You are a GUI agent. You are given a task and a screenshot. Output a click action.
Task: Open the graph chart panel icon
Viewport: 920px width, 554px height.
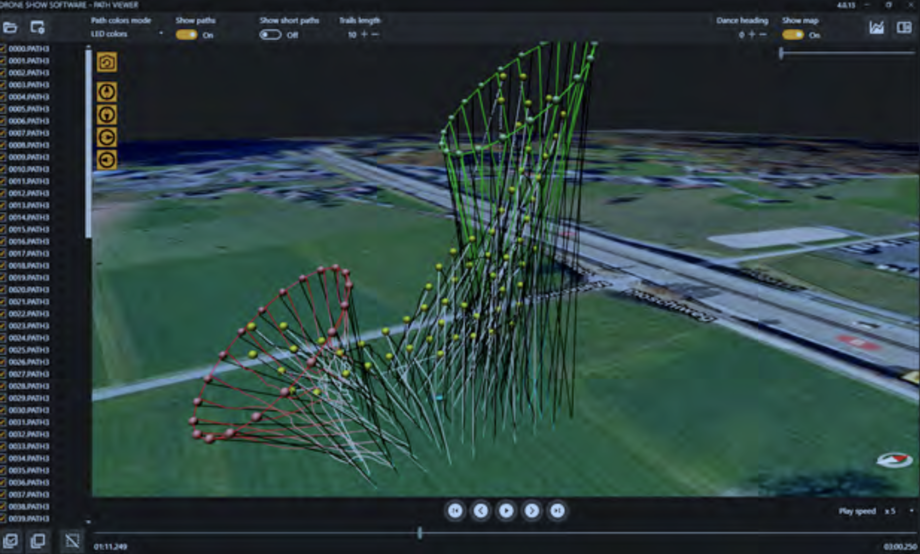(877, 27)
